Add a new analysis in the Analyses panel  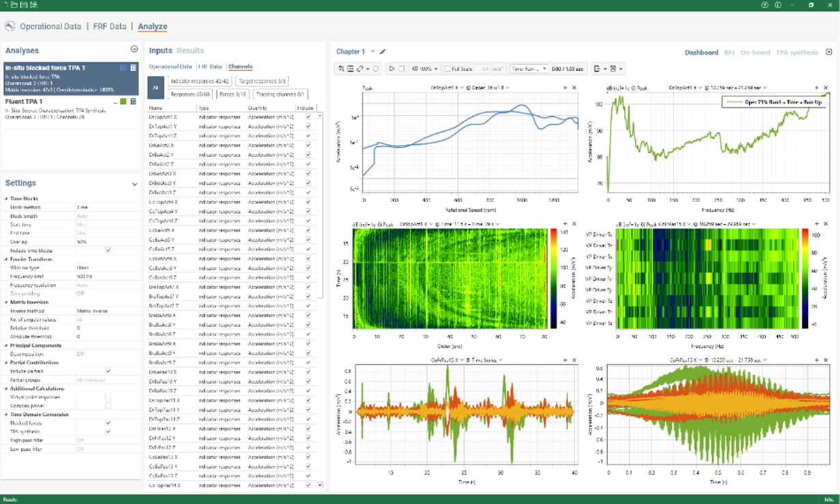point(134,50)
